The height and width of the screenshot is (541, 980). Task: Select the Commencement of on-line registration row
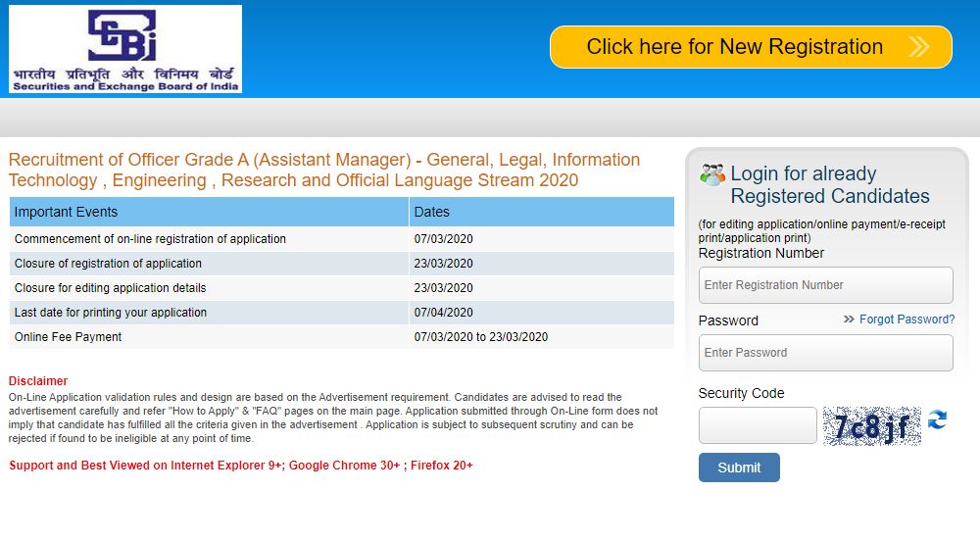[150, 239]
